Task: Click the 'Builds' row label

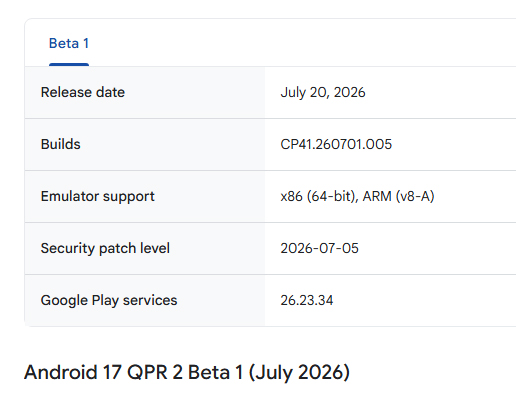Action: click(x=61, y=144)
